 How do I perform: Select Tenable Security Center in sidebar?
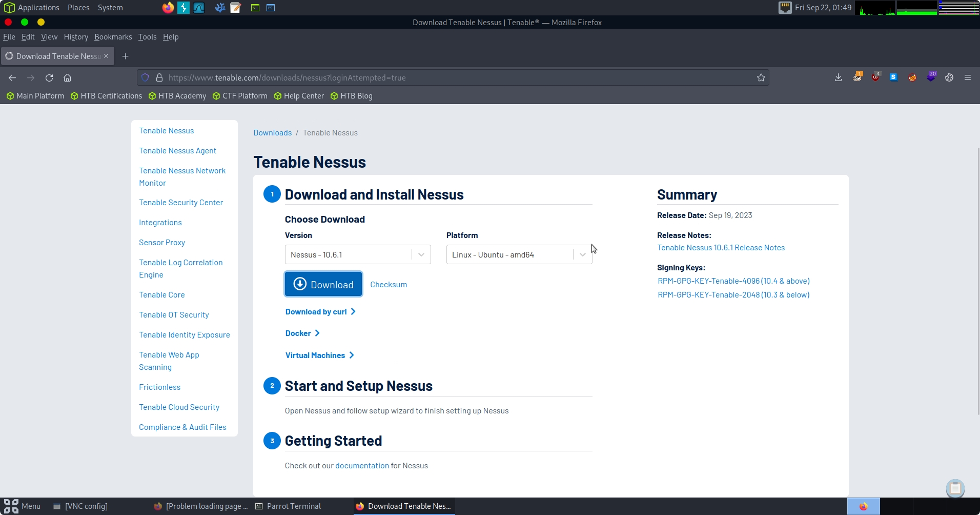181,202
